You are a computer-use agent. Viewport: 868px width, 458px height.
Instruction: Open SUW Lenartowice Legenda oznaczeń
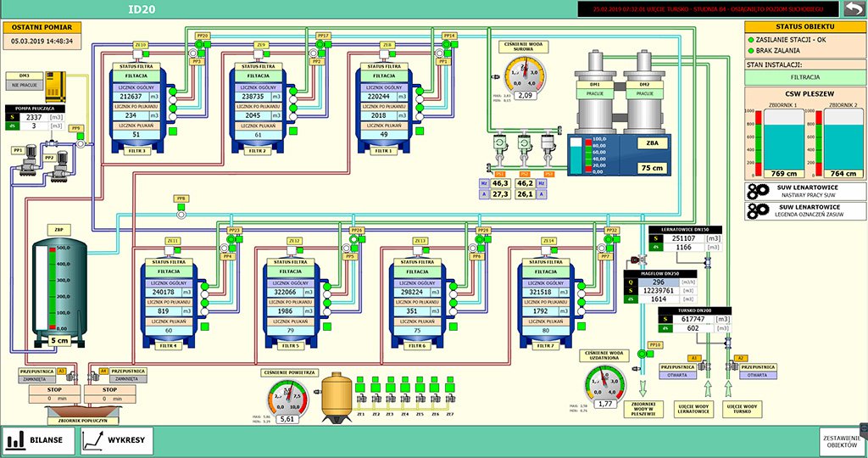click(805, 211)
